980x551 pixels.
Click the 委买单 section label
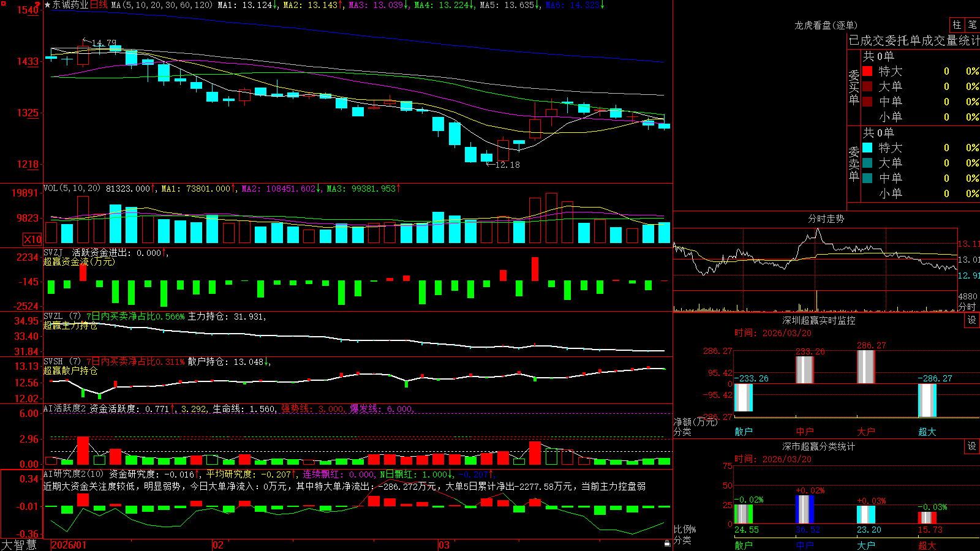point(854,86)
